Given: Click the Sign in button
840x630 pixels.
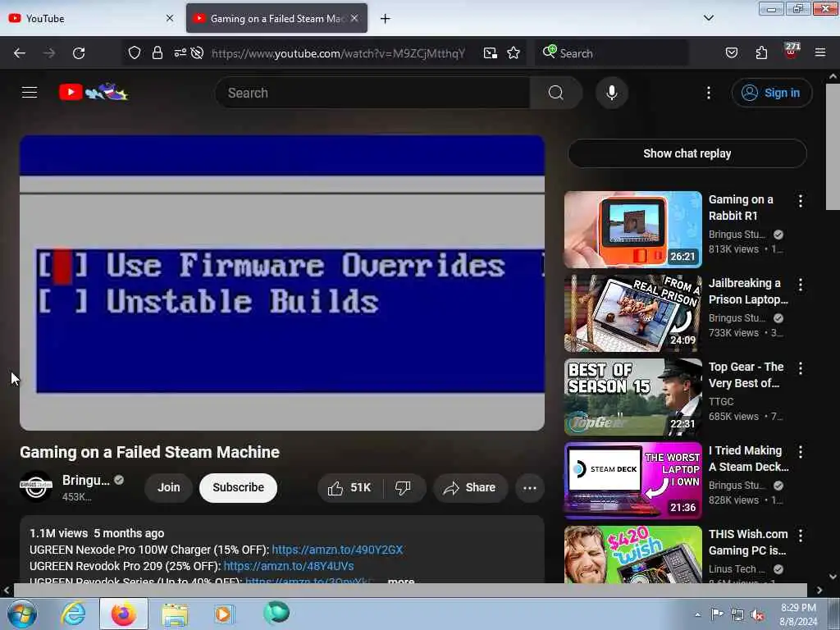Looking at the screenshot, I should pos(772,93).
